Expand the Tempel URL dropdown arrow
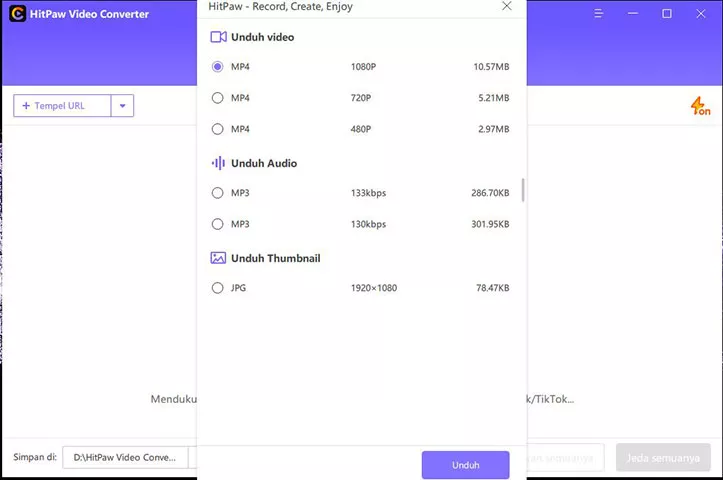This screenshot has width=723, height=480. (x=122, y=106)
